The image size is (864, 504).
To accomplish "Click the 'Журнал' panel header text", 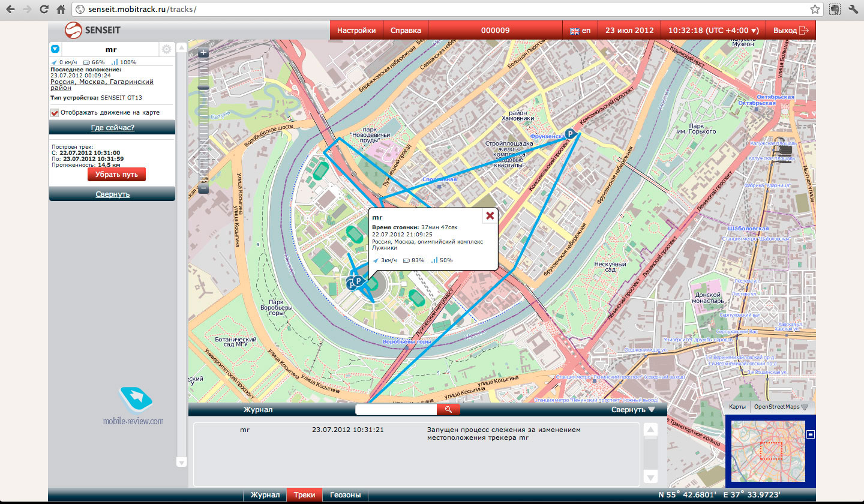I will click(258, 410).
